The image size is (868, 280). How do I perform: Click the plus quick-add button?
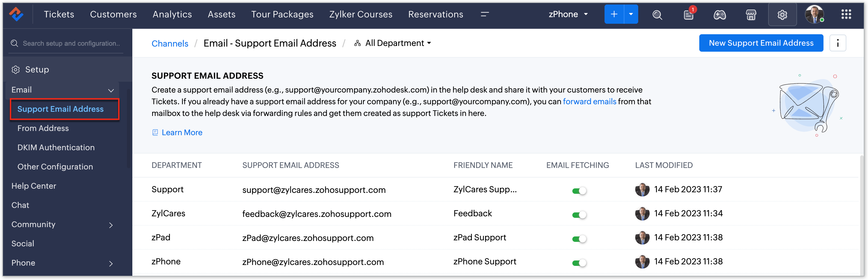click(x=614, y=14)
